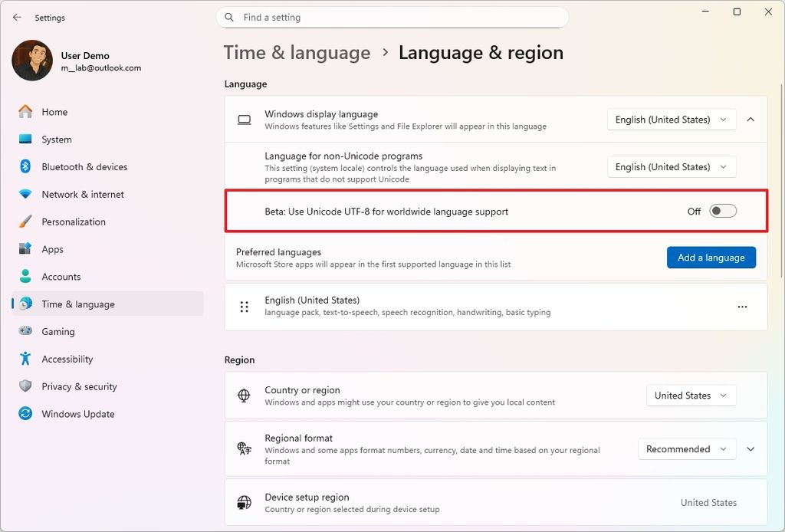Click the Find a setting search field

[x=392, y=17]
